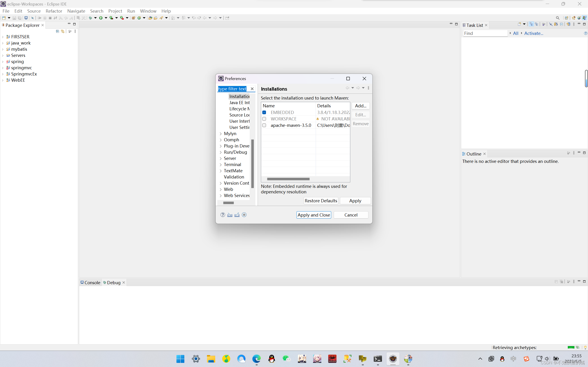Click the New file wizard toolbar icon
The height and width of the screenshot is (367, 588).
4,18
